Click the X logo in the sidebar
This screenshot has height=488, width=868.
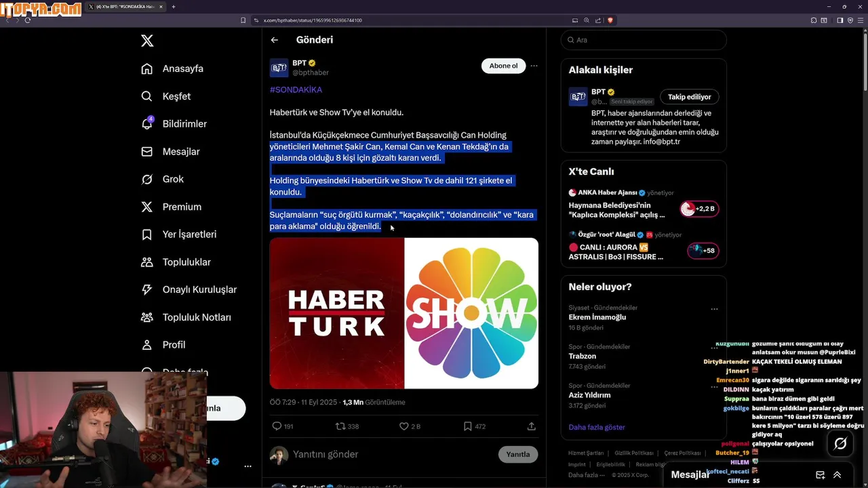pyautogui.click(x=147, y=41)
